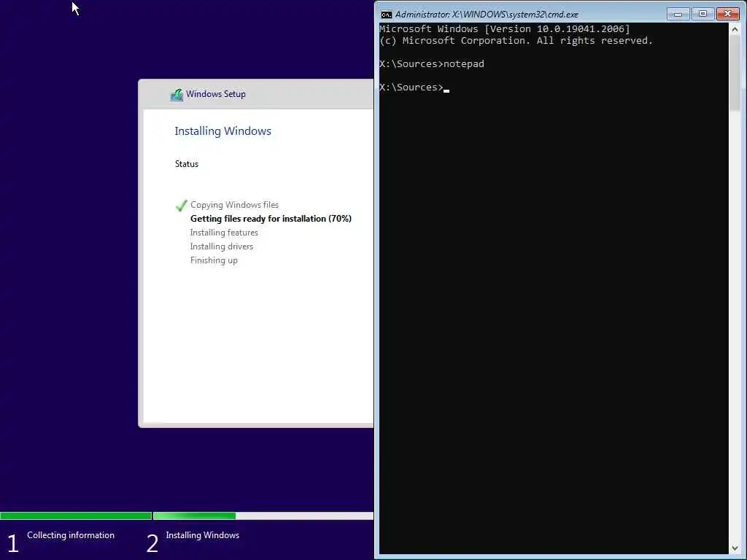The width and height of the screenshot is (747, 560).
Task: Click the cmd title bar text
Action: point(487,15)
